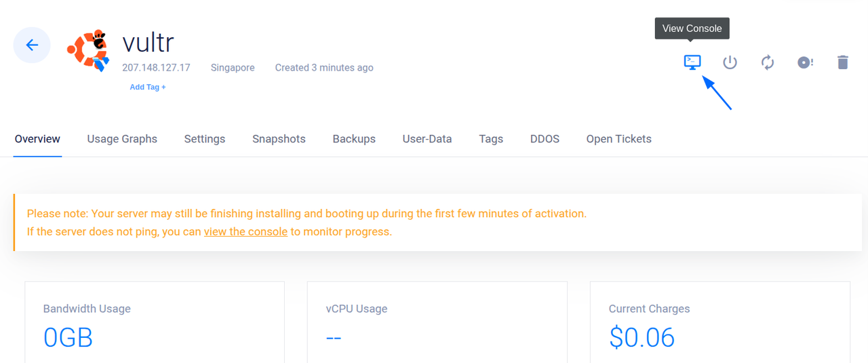View the Open Tickets tab
The image size is (868, 363).
pyautogui.click(x=618, y=139)
